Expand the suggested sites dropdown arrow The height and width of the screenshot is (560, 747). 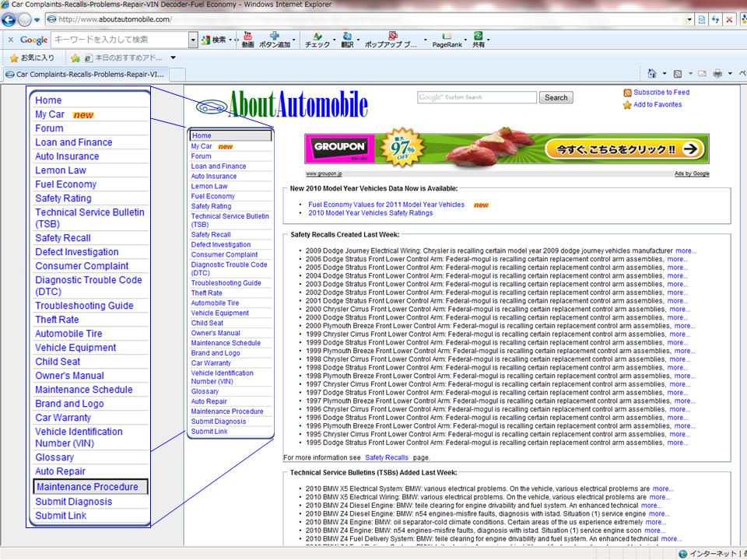[174, 58]
